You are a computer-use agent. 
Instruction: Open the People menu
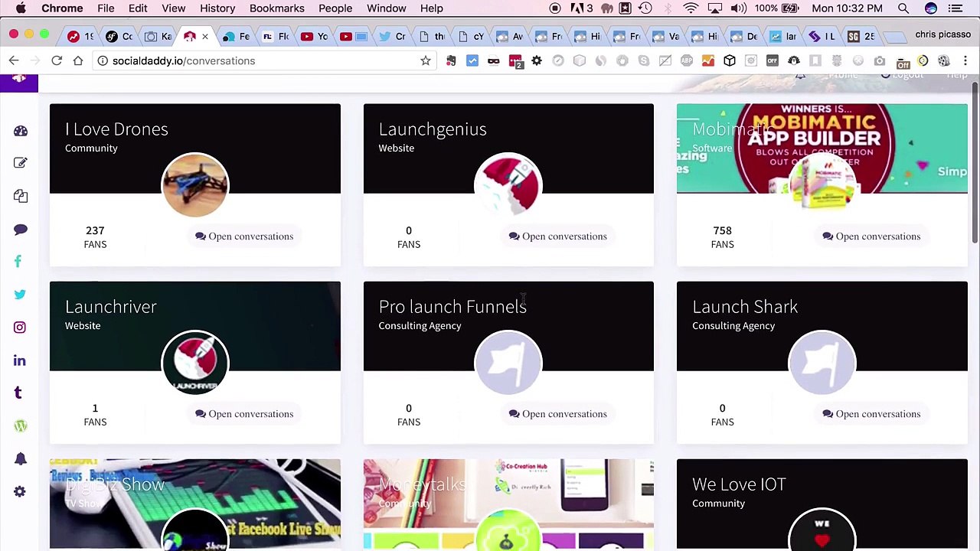point(335,8)
